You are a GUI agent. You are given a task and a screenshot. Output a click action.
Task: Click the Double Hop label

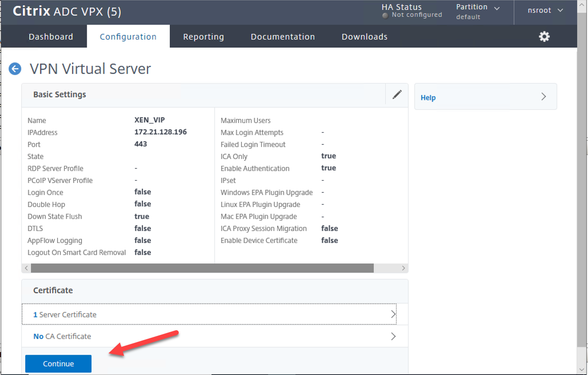coord(46,204)
